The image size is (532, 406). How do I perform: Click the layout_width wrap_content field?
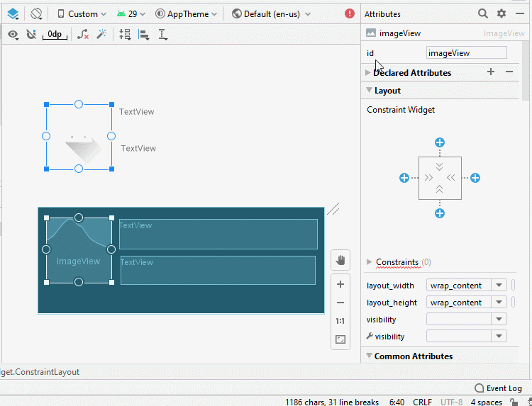459,286
